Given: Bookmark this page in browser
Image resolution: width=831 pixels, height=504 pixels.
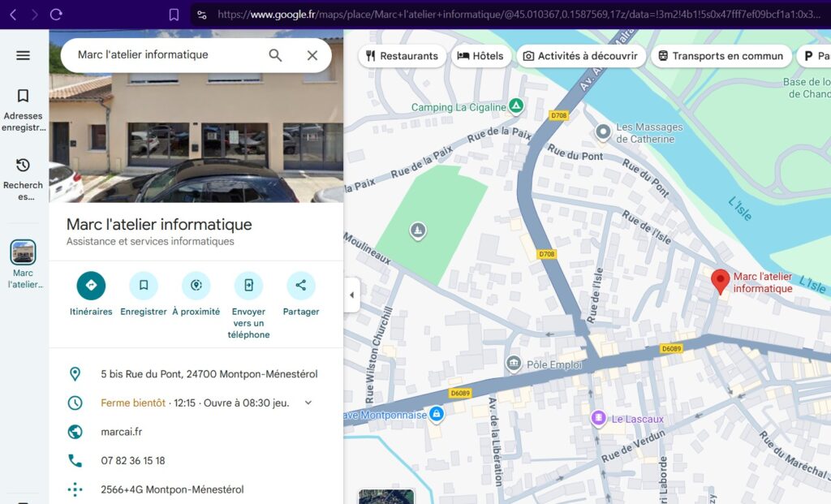Looking at the screenshot, I should (x=174, y=15).
